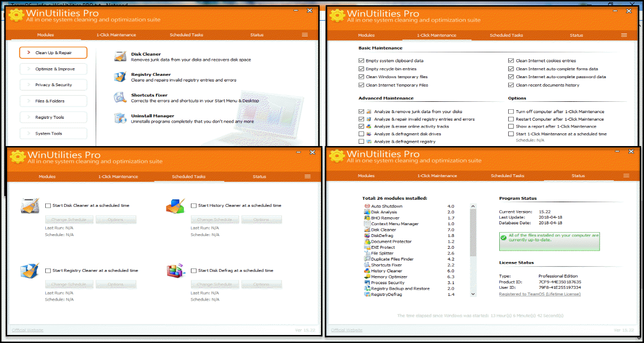Click the large Disk Cleaner schedule icon
Image resolution: width=644 pixels, height=343 pixels.
[x=29, y=206]
